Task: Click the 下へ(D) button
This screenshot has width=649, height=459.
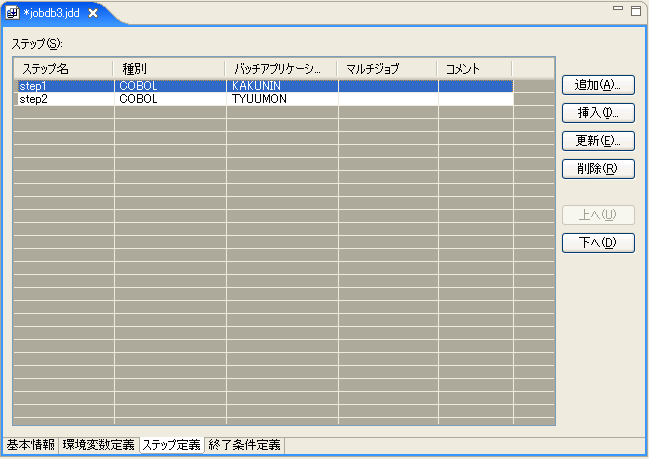Action: click(x=598, y=243)
